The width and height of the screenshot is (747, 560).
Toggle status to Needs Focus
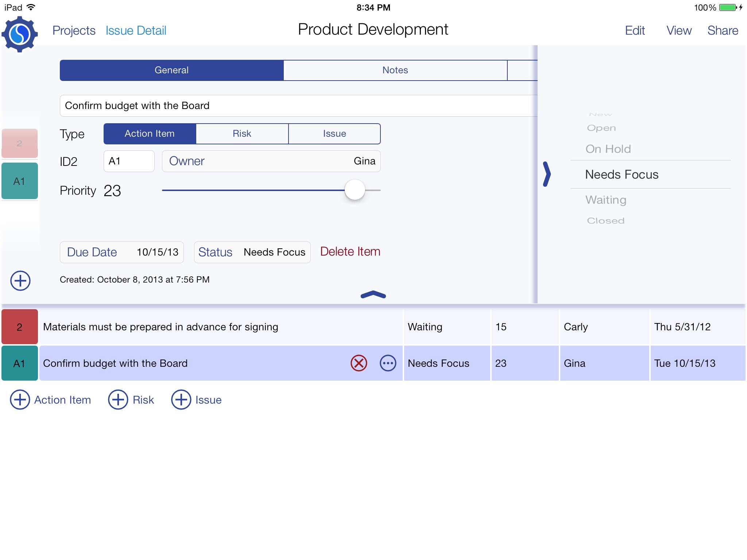[622, 174]
